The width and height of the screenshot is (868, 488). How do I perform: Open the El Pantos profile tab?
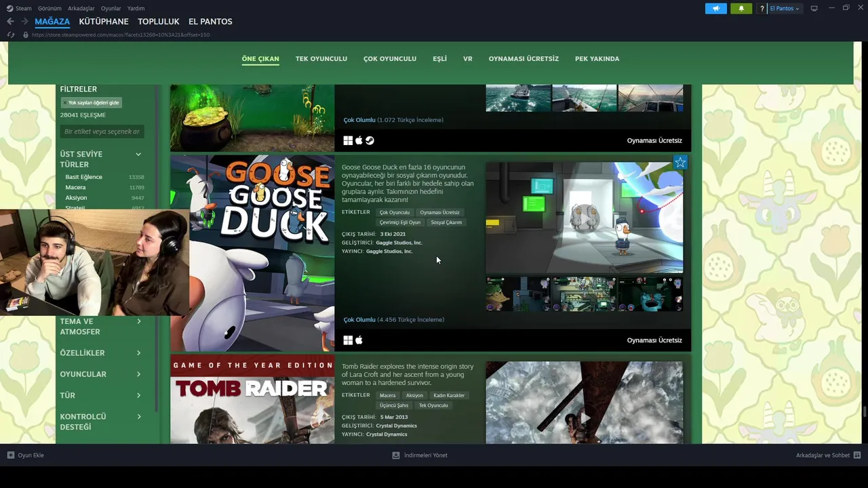click(x=210, y=22)
